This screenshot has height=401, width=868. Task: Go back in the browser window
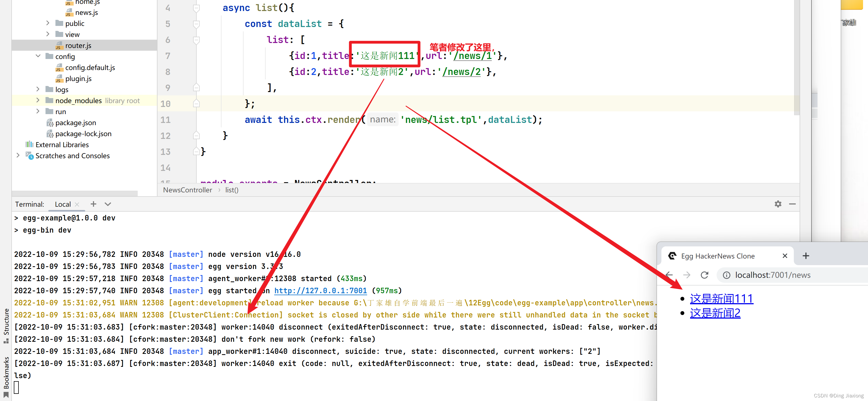pos(669,275)
